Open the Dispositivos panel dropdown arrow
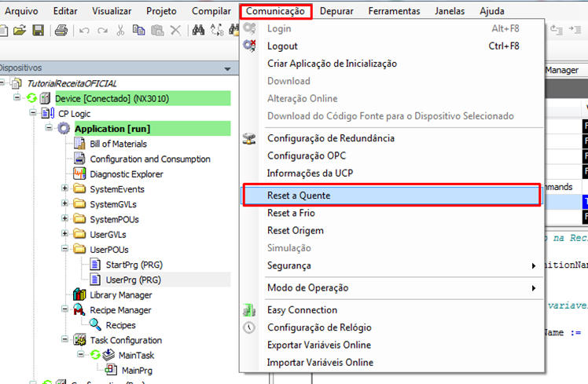Screen dimensions: 588x384 pyautogui.click(x=227, y=69)
